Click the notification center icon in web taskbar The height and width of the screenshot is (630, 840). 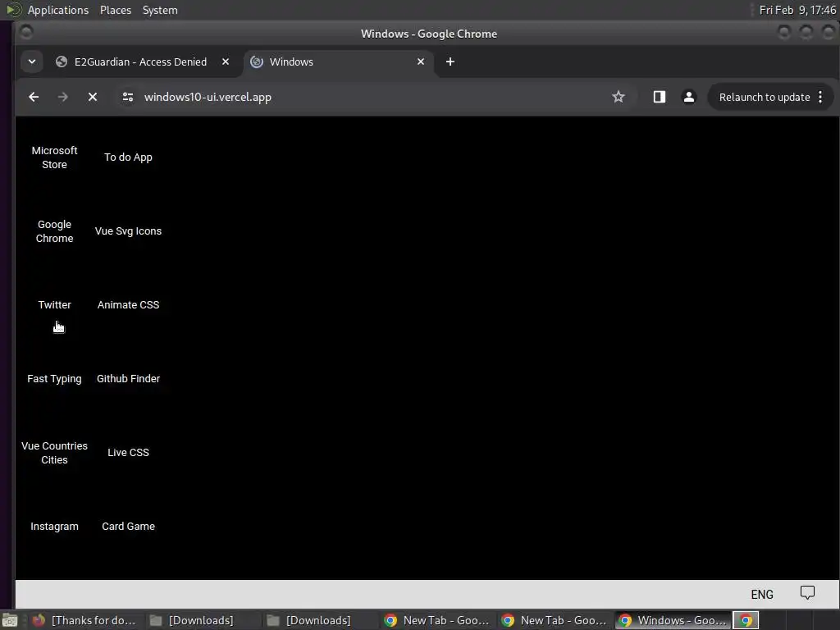click(x=807, y=593)
